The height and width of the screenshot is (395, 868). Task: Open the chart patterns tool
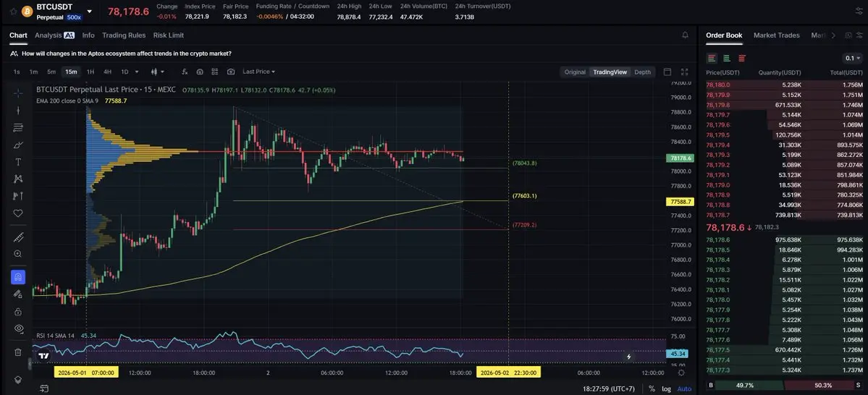coord(17,179)
